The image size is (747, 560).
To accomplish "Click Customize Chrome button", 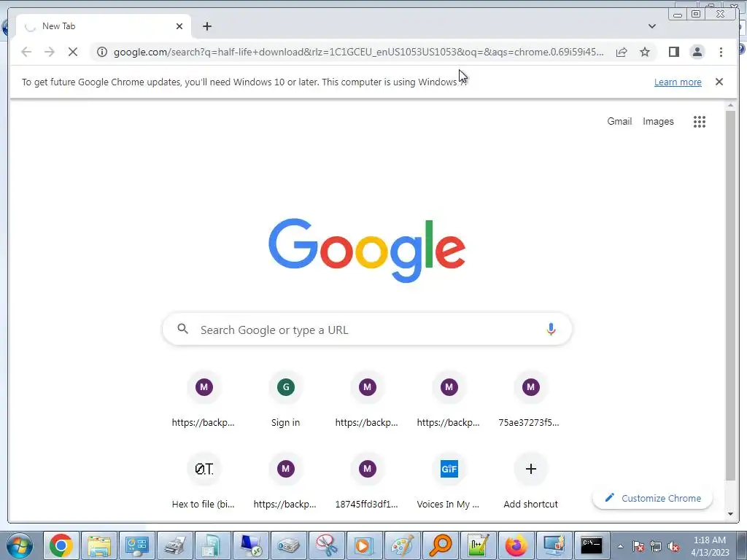I will 652,498.
